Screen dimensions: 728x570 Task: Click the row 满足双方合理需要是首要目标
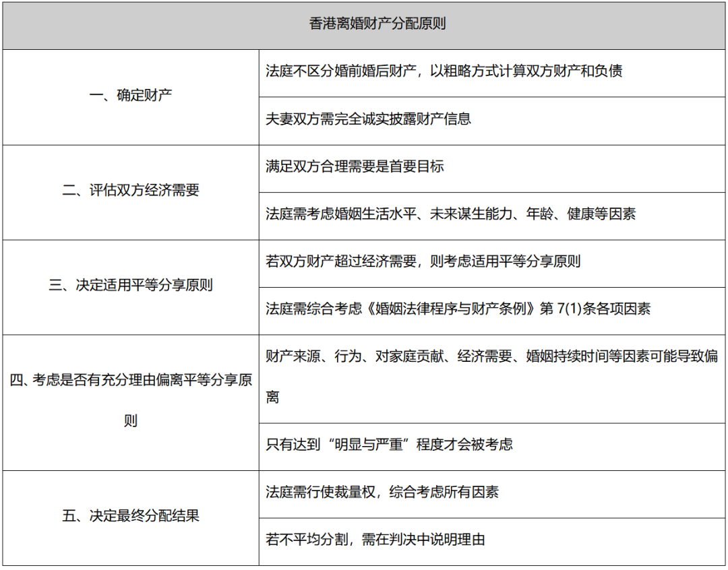[x=492, y=168]
